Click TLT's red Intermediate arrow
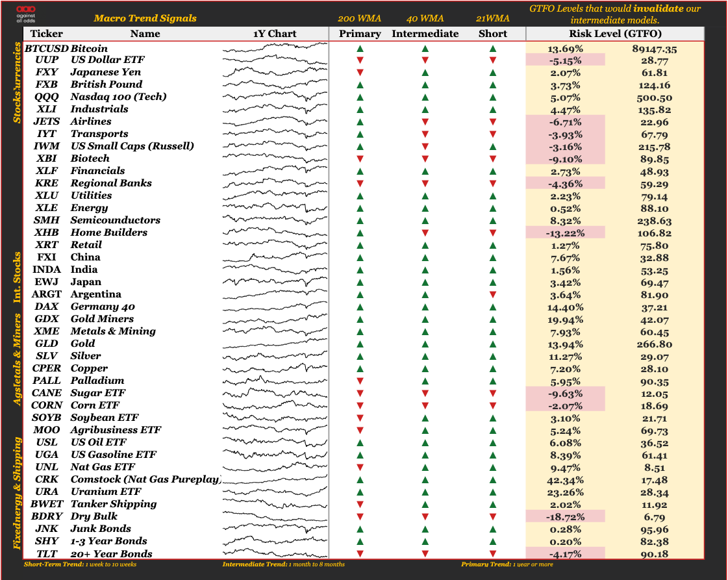Screen dimensions: 728x580 425,553
